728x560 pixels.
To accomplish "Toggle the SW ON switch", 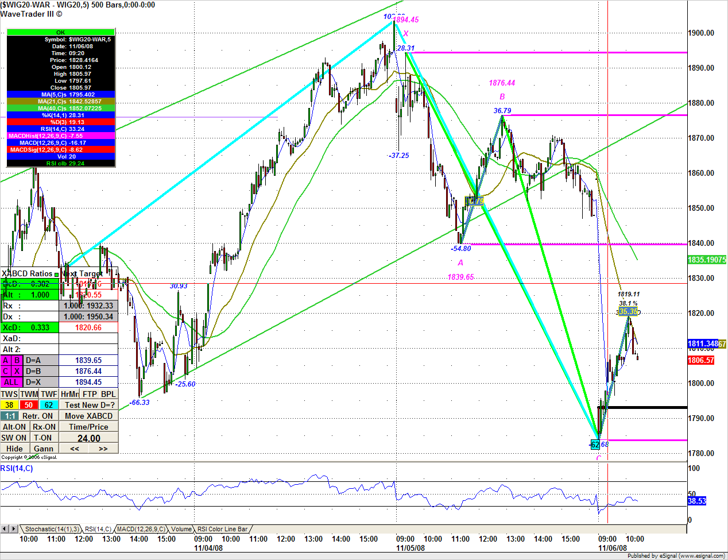I will coord(14,438).
